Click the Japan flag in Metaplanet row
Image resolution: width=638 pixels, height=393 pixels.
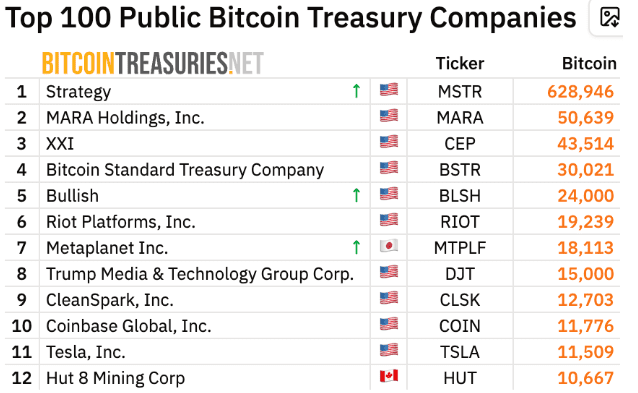(x=389, y=246)
